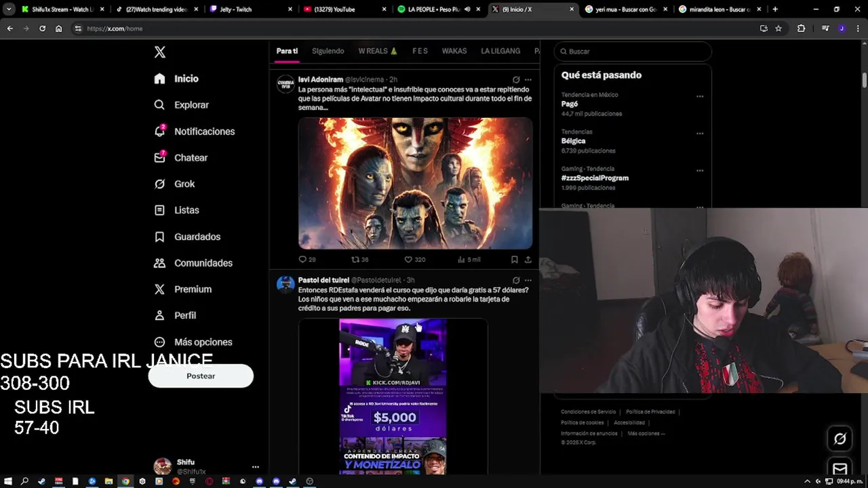Viewport: 868px width, 488px height.
Task: Open Explorar from the sidebar
Action: (x=181, y=105)
